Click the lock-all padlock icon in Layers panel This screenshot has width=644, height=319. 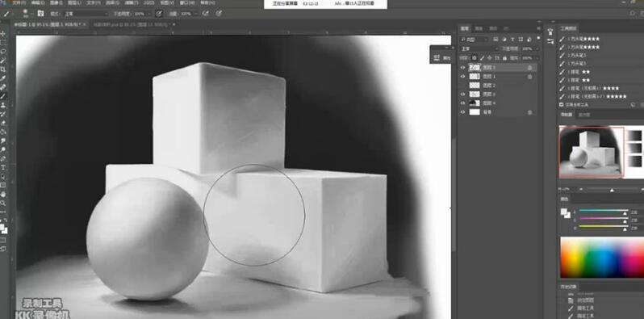tap(504, 58)
